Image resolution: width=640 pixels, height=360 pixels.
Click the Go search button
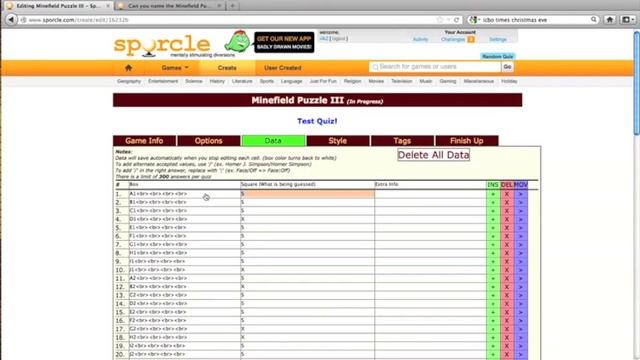point(507,67)
